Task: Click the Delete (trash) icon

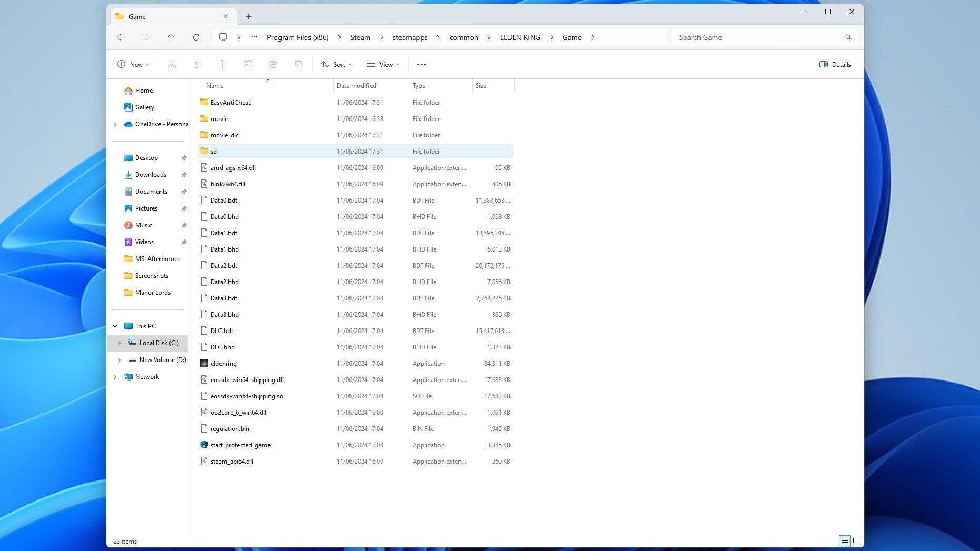Action: tap(298, 64)
